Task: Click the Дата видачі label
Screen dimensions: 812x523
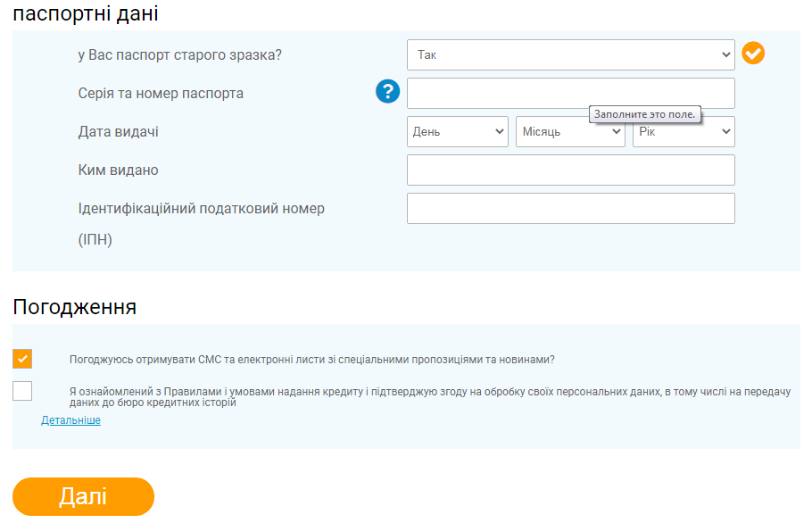Action: (x=118, y=131)
